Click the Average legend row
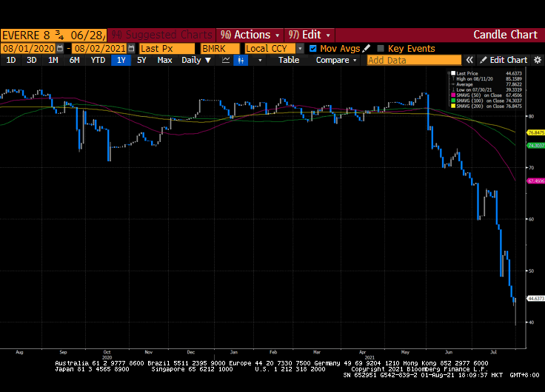Viewport: 545px width, 392px height. 487,84
